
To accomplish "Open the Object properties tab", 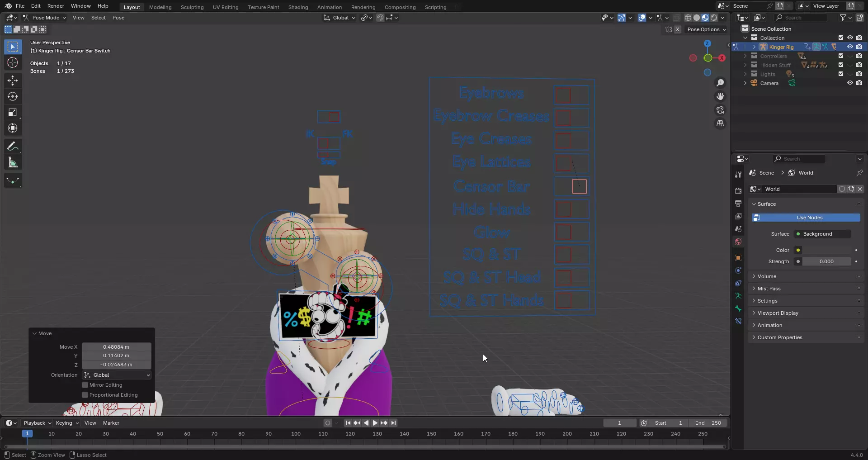I will pyautogui.click(x=738, y=258).
